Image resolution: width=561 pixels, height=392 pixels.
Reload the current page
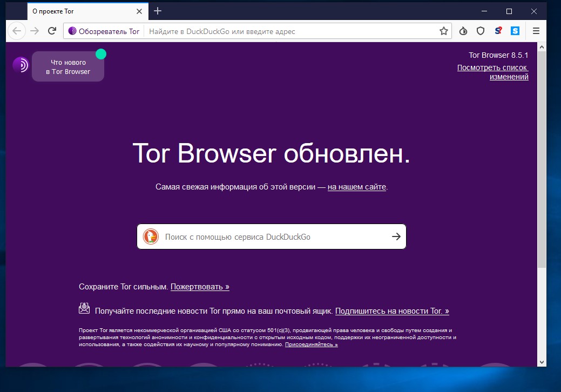52,31
